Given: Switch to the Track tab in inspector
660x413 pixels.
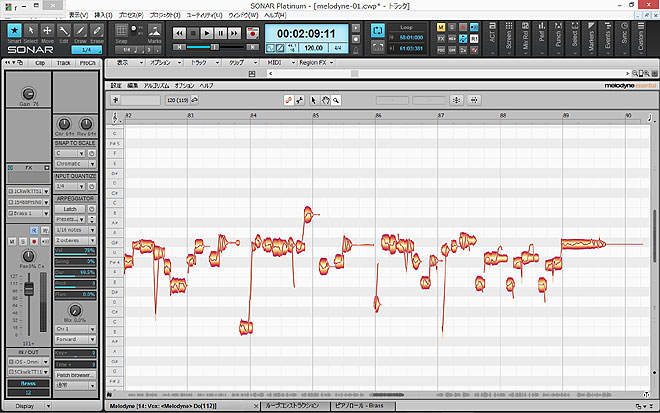Looking at the screenshot, I should click(65, 62).
